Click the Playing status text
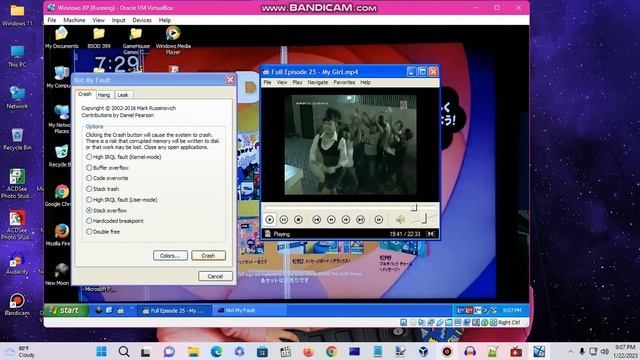 pos(281,234)
